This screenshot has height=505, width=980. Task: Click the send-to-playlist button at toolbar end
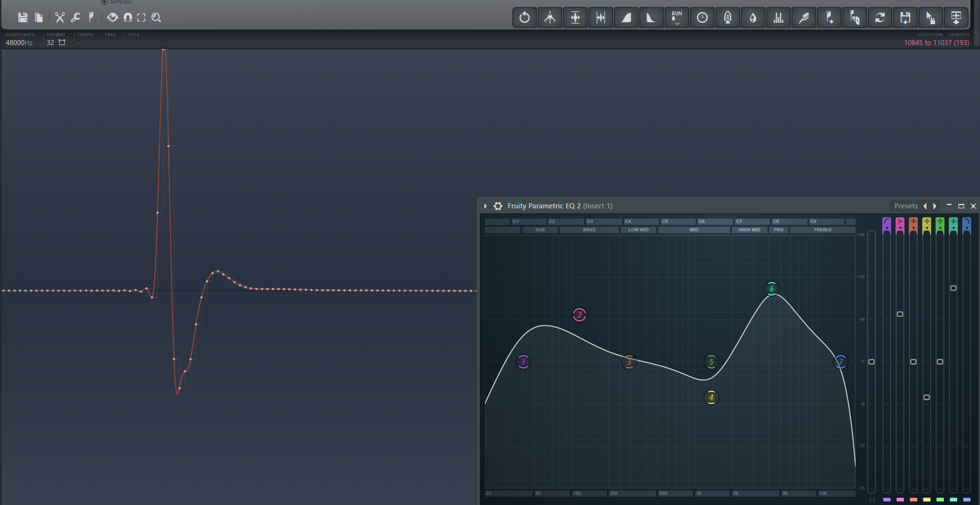[x=956, y=18]
